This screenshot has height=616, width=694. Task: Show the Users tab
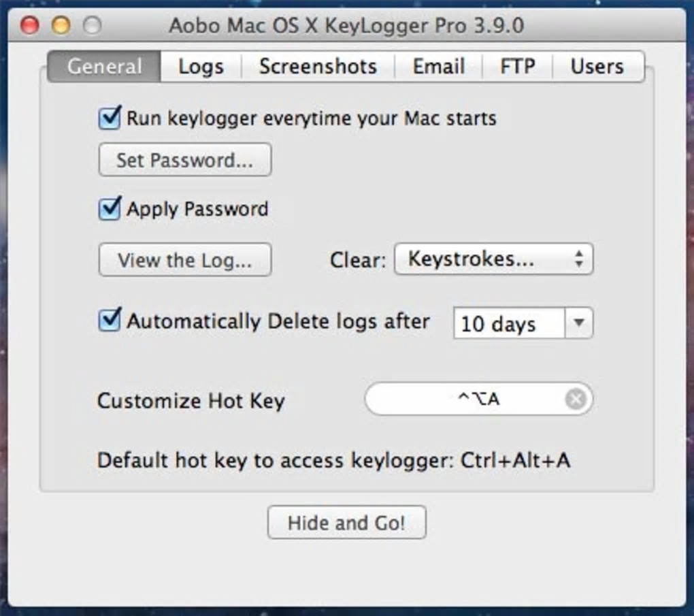(597, 67)
